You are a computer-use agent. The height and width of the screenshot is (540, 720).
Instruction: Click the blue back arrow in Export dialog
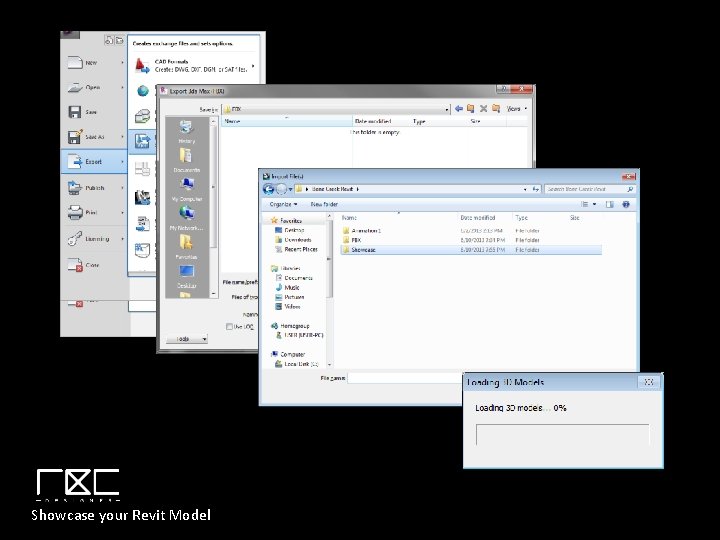coord(458,109)
